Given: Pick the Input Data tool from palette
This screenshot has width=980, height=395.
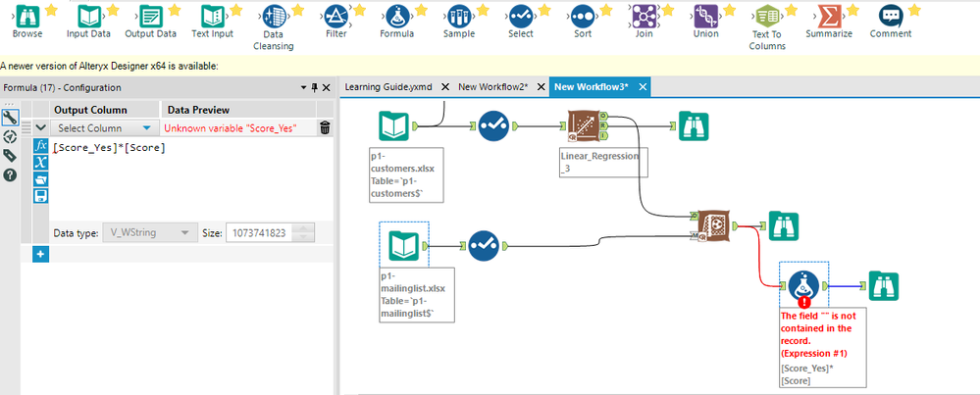Looking at the screenshot, I should coord(89,15).
